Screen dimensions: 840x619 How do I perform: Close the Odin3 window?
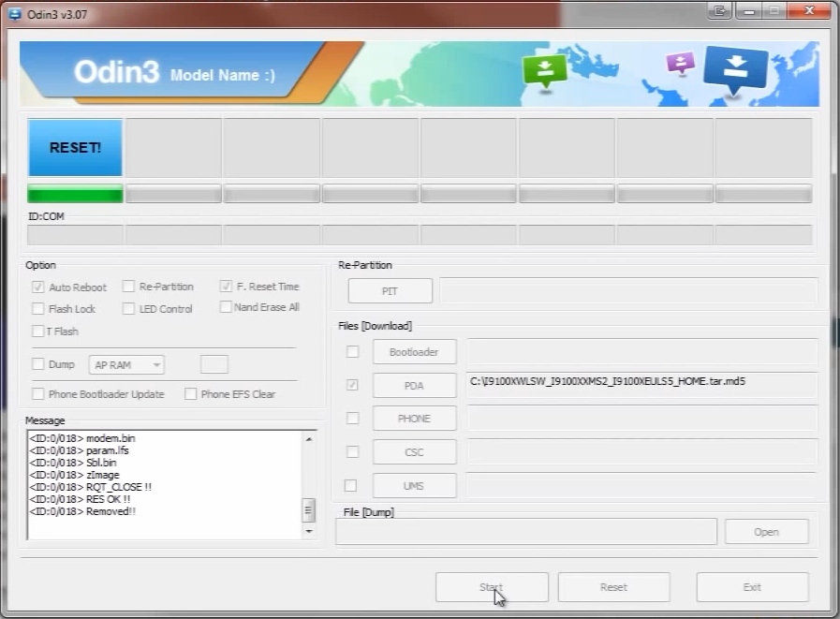(x=810, y=10)
